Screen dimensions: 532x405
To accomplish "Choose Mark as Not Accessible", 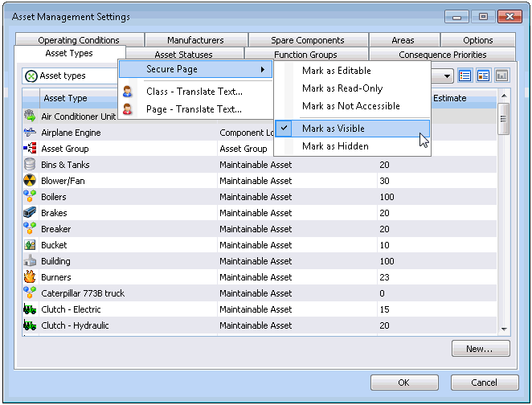I will coord(353,106).
